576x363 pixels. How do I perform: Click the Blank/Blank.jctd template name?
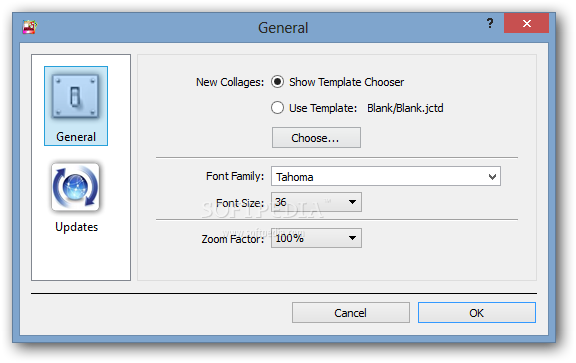(405, 108)
